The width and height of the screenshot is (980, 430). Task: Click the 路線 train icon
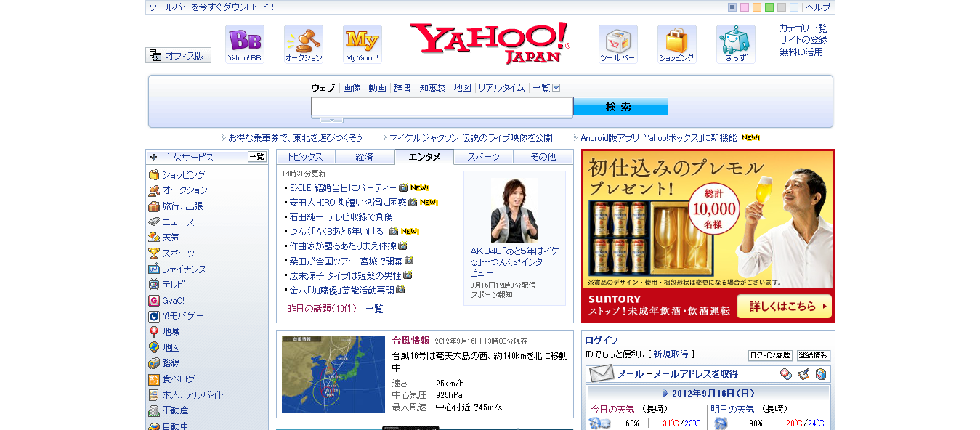tap(154, 363)
